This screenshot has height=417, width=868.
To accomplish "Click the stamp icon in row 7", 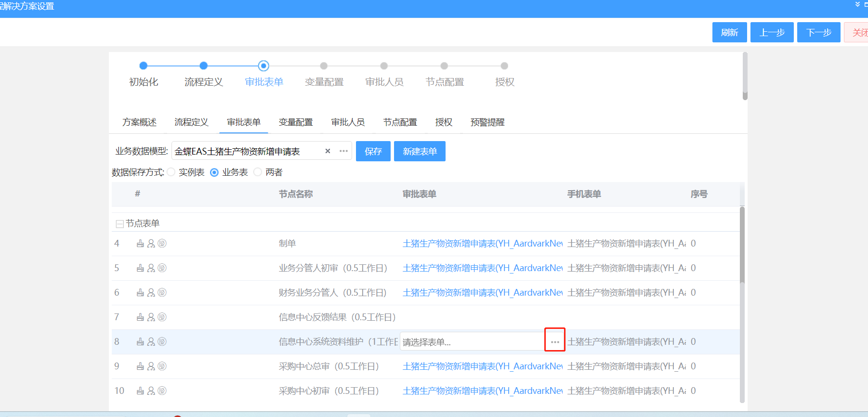I will tap(140, 317).
